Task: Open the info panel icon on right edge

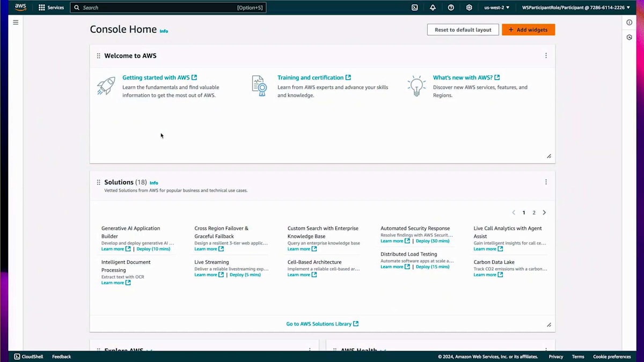Action: tap(629, 23)
